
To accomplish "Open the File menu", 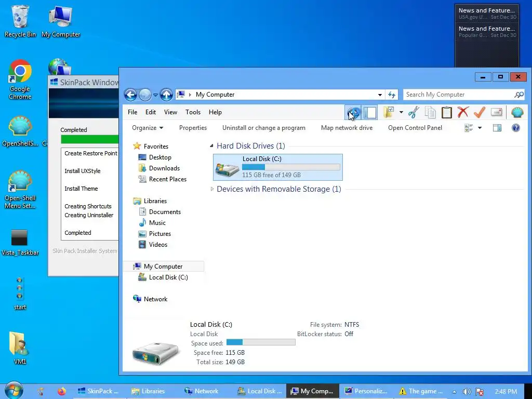I will [132, 112].
